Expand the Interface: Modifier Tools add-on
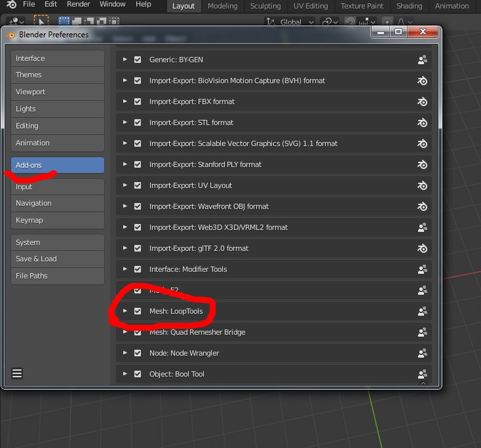Image resolution: width=481 pixels, height=448 pixels. (125, 269)
